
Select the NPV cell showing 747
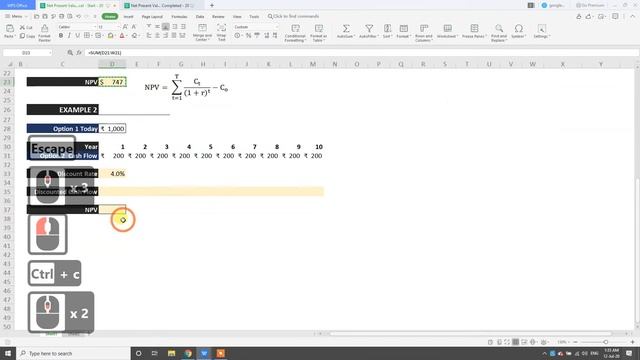click(x=112, y=82)
